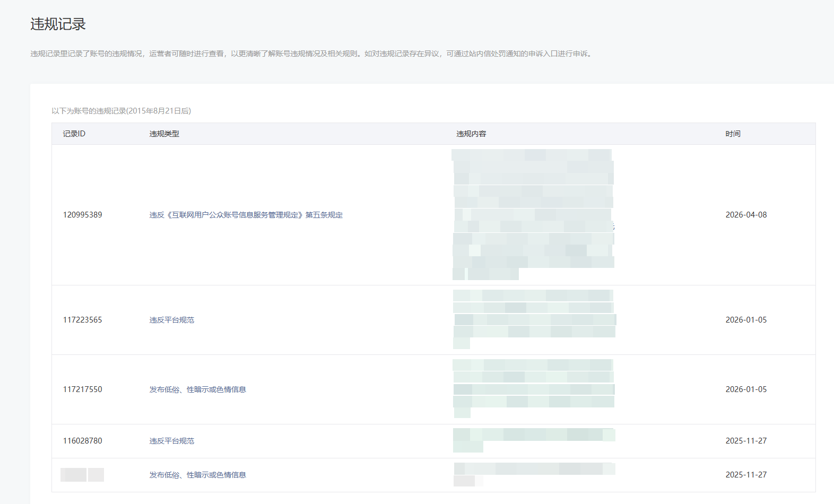Click the 违规类型 column header
Viewport: 834px width, 504px height.
coord(164,134)
